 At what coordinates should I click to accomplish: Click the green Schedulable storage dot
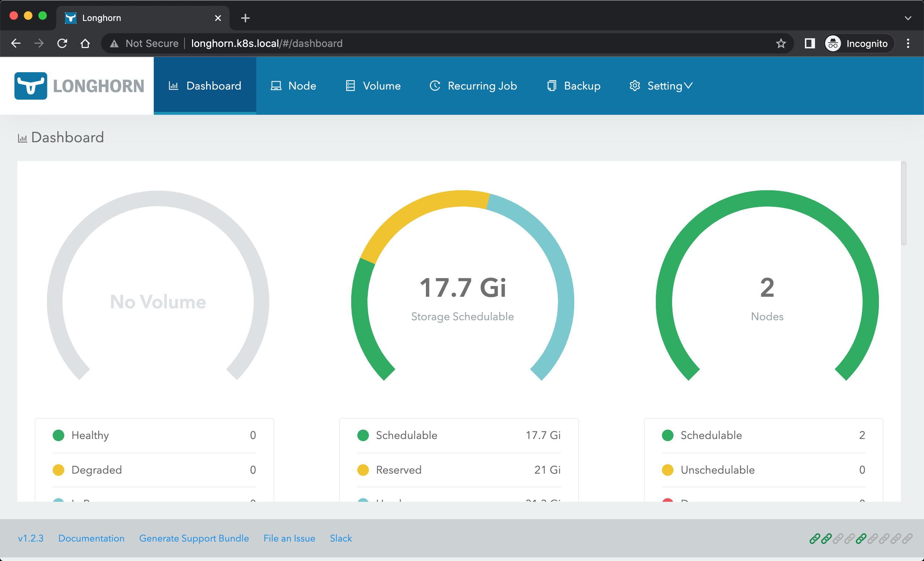[363, 435]
